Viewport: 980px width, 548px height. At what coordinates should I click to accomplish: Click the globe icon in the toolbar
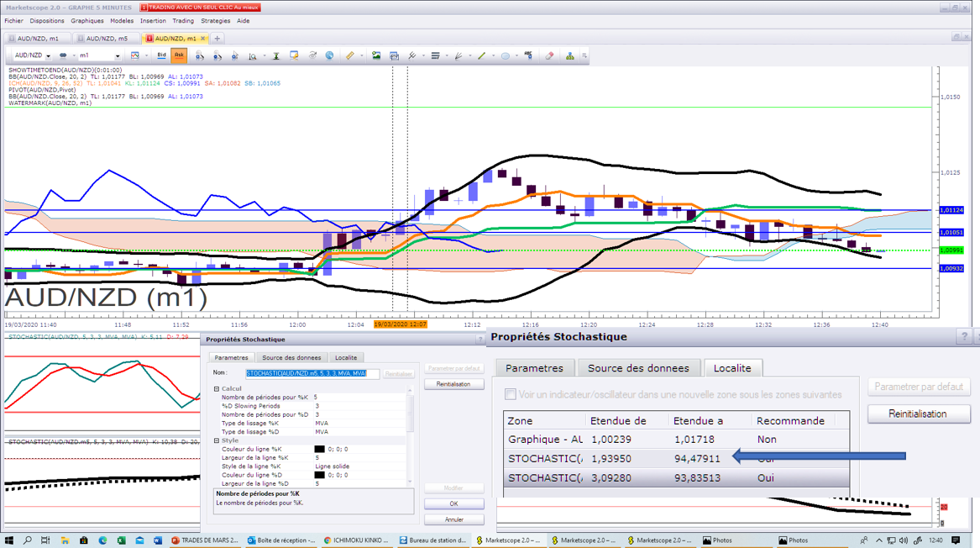click(329, 55)
